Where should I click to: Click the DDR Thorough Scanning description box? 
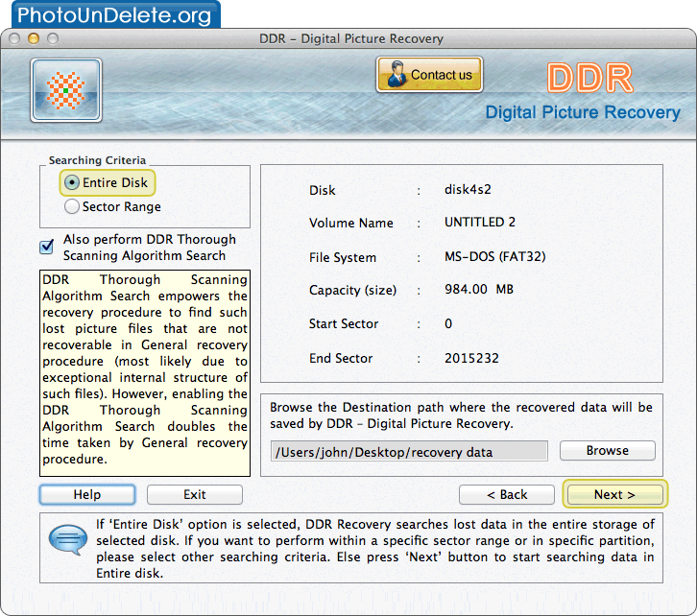145,373
